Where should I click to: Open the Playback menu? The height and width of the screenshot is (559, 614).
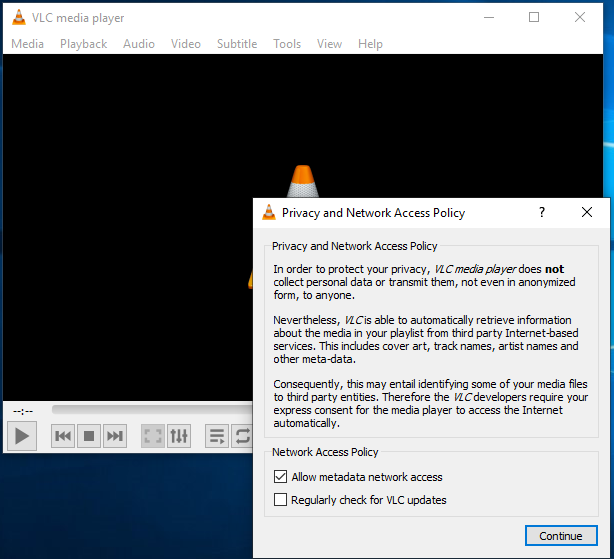point(83,44)
